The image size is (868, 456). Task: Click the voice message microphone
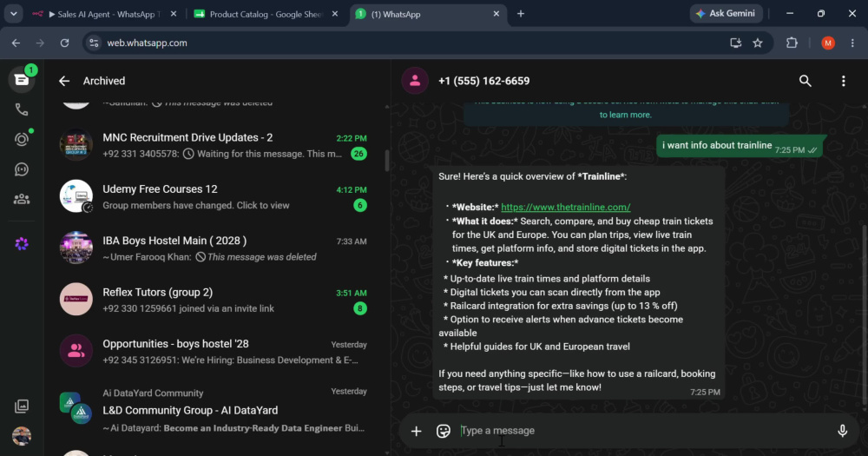coord(842,431)
